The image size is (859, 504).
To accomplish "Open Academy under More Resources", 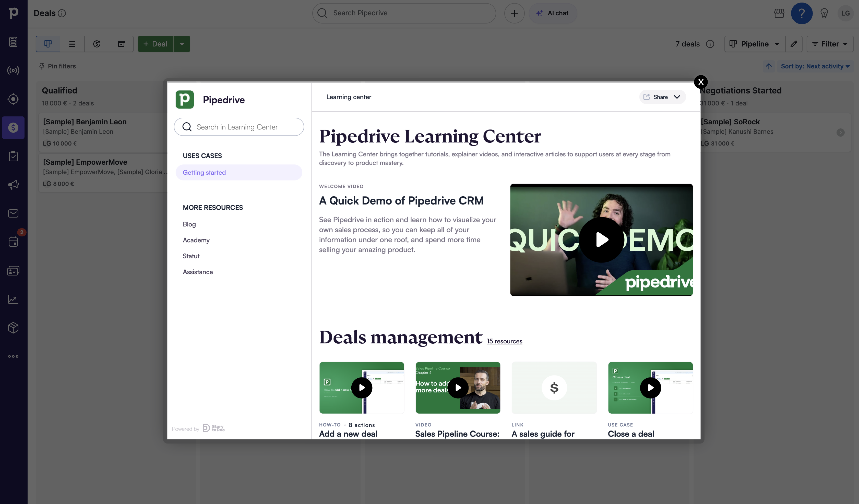I will click(x=196, y=240).
